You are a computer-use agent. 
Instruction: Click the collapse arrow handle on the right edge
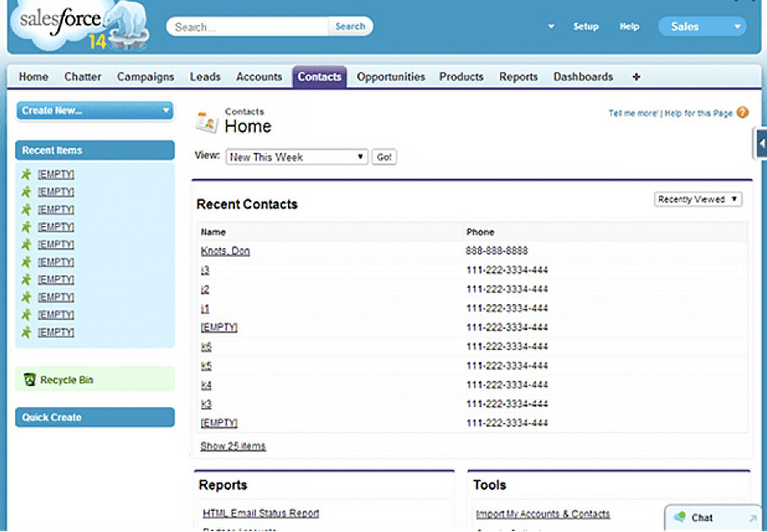pyautogui.click(x=761, y=144)
